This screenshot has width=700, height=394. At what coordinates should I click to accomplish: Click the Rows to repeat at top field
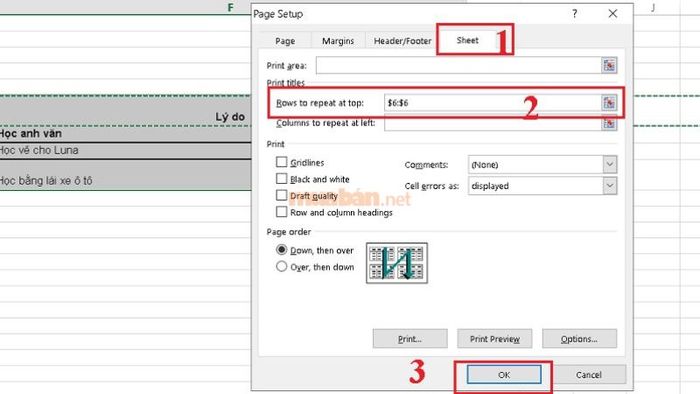(492, 103)
